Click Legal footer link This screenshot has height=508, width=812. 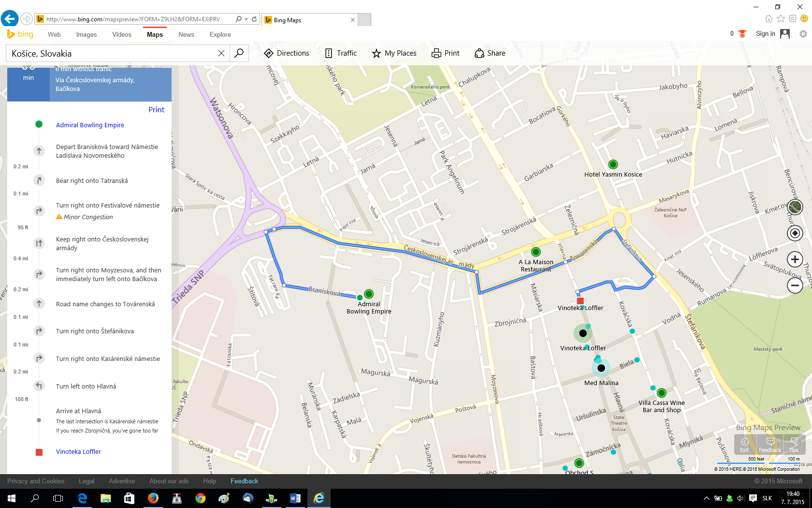pyautogui.click(x=87, y=481)
